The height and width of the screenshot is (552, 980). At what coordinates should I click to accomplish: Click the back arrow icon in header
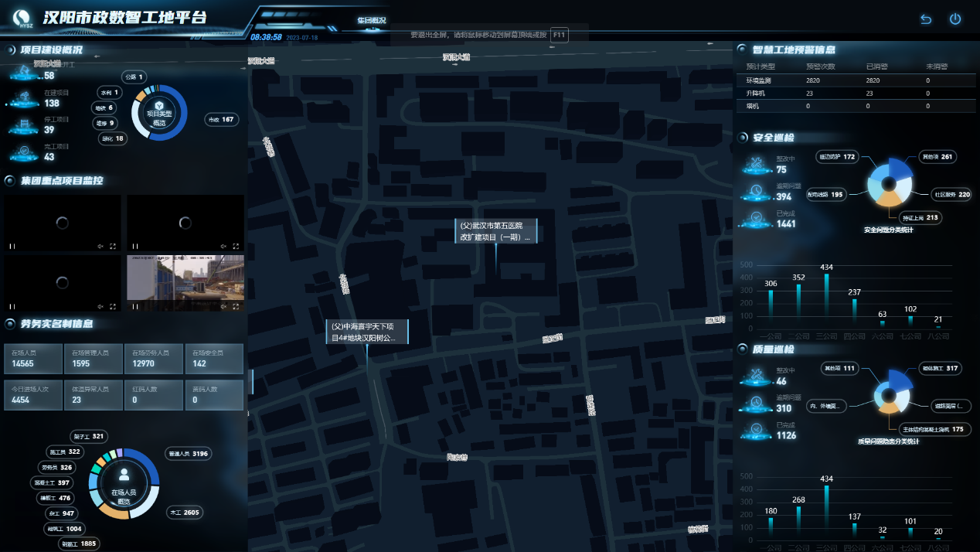(926, 19)
